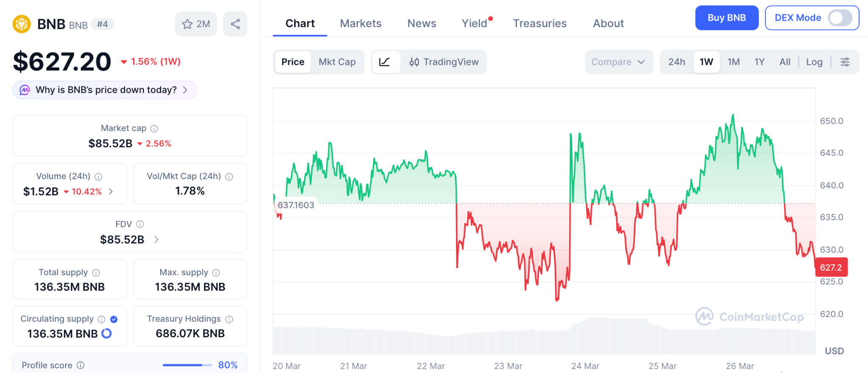This screenshot has width=868, height=373.
Task: Click the circulating supply verified badge
Action: [114, 319]
